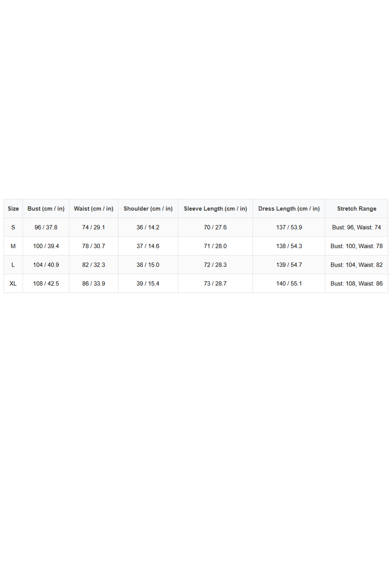Screen dimensions: 392x588
Task: Select the size XL row label
Action: 13,284
